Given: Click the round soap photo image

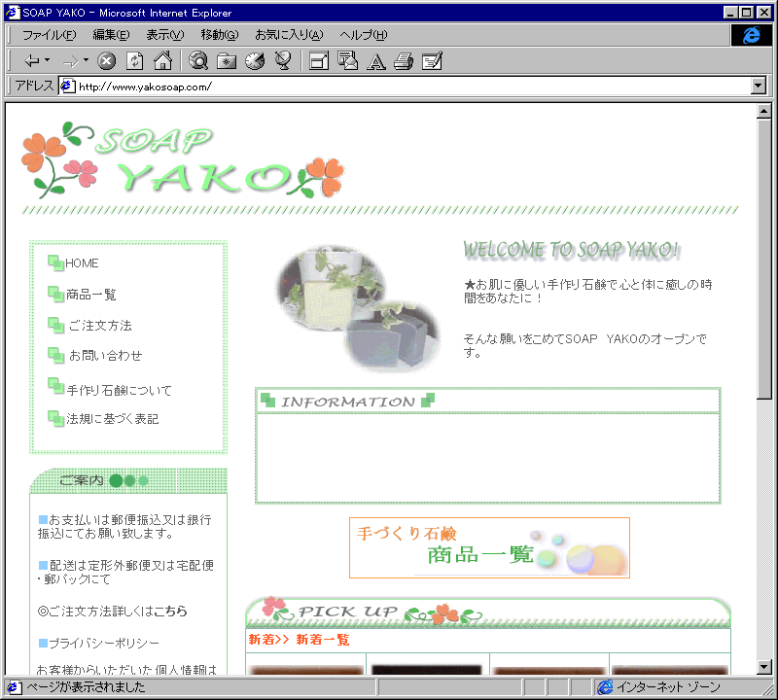Looking at the screenshot, I should click(x=358, y=308).
